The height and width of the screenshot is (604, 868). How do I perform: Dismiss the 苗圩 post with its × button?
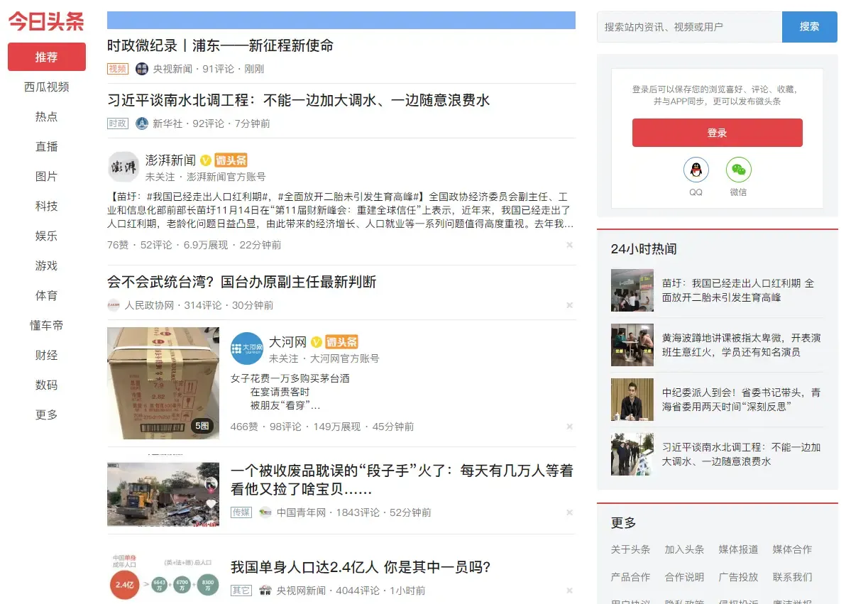point(569,245)
